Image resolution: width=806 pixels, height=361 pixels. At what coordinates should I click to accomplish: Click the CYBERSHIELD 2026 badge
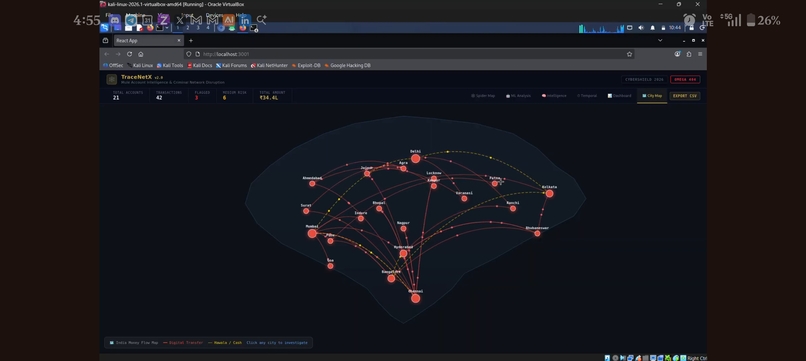[644, 80]
